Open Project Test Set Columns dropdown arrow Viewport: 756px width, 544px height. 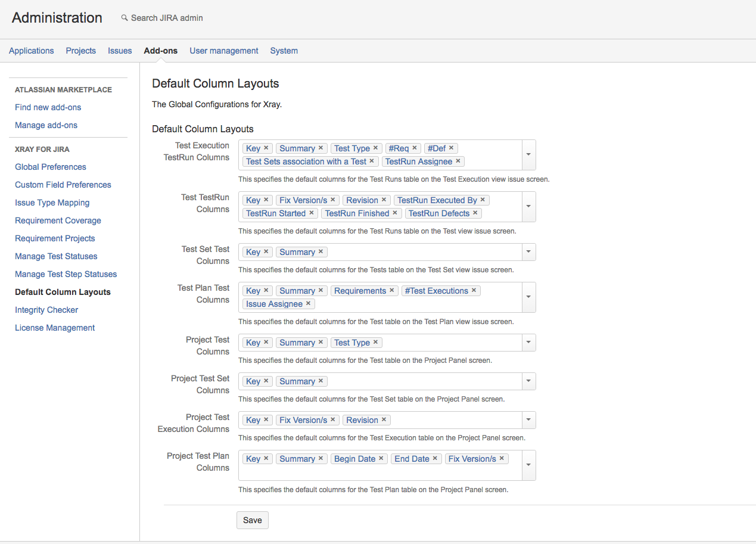click(x=529, y=381)
